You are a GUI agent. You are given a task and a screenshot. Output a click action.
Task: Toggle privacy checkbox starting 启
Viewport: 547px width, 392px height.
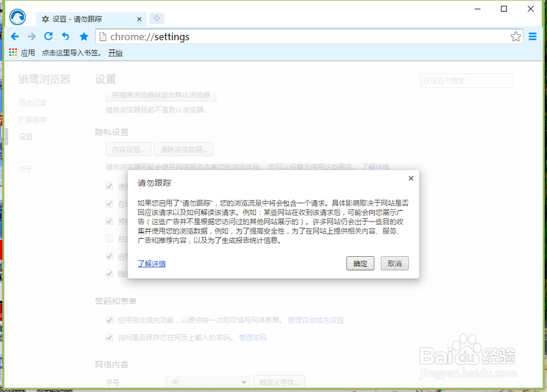pyautogui.click(x=109, y=256)
